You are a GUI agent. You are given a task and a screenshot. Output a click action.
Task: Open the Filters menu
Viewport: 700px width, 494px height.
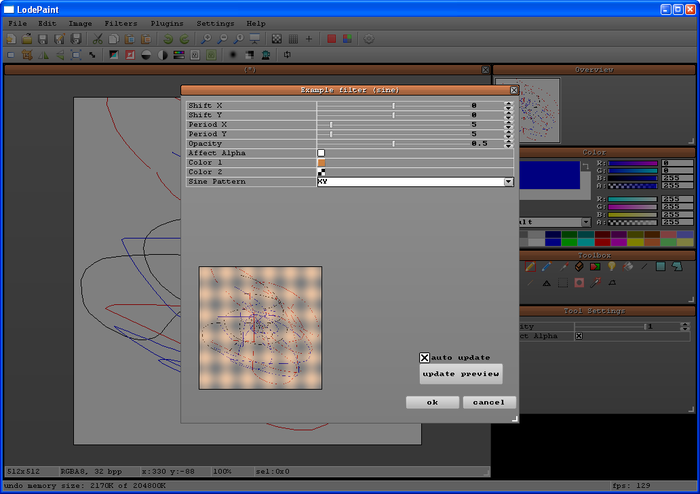coord(121,22)
